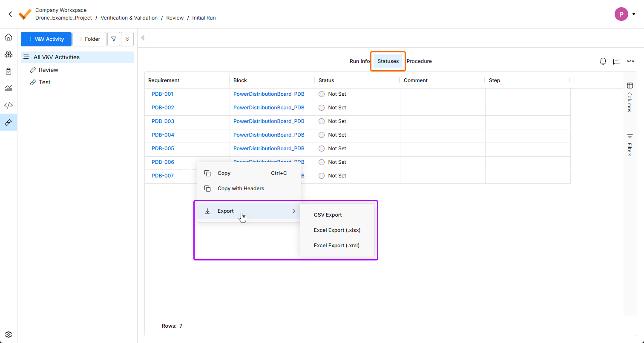Open settings gear at bottom left
The height and width of the screenshot is (343, 644).
[x=8, y=334]
